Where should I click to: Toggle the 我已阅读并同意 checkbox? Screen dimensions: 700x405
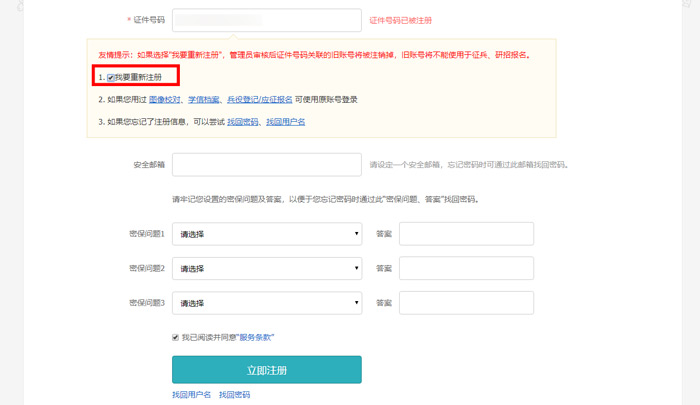pos(175,338)
